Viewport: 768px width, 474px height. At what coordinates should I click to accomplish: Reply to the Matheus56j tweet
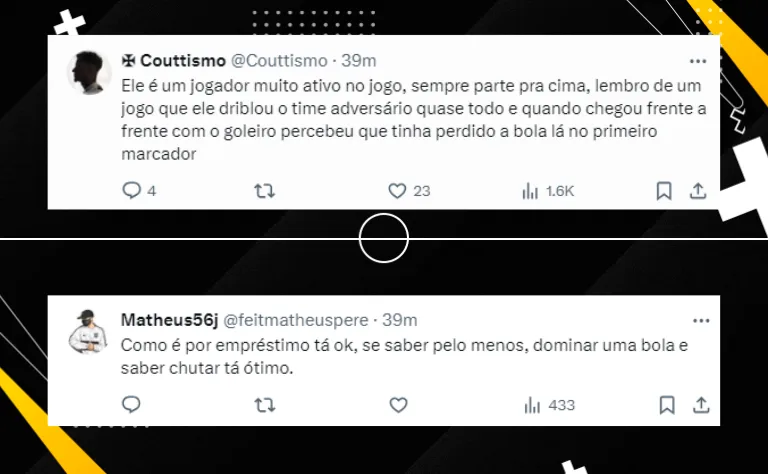(131, 405)
